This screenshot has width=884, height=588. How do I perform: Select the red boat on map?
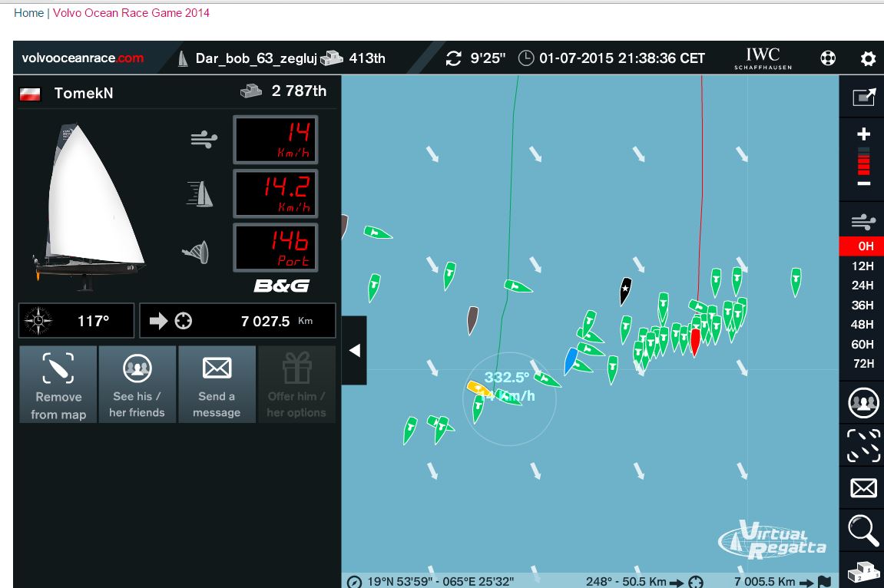pos(695,342)
